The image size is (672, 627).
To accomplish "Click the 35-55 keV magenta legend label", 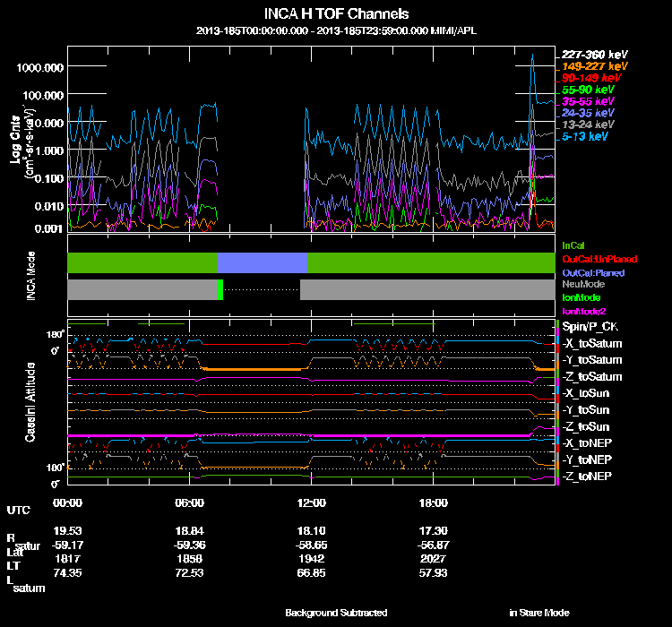I will coord(588,102).
